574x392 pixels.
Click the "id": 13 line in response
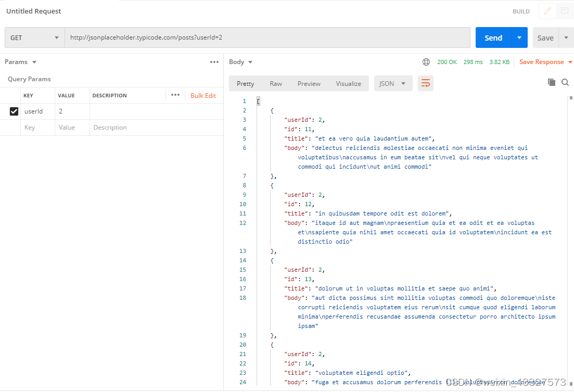pos(299,279)
